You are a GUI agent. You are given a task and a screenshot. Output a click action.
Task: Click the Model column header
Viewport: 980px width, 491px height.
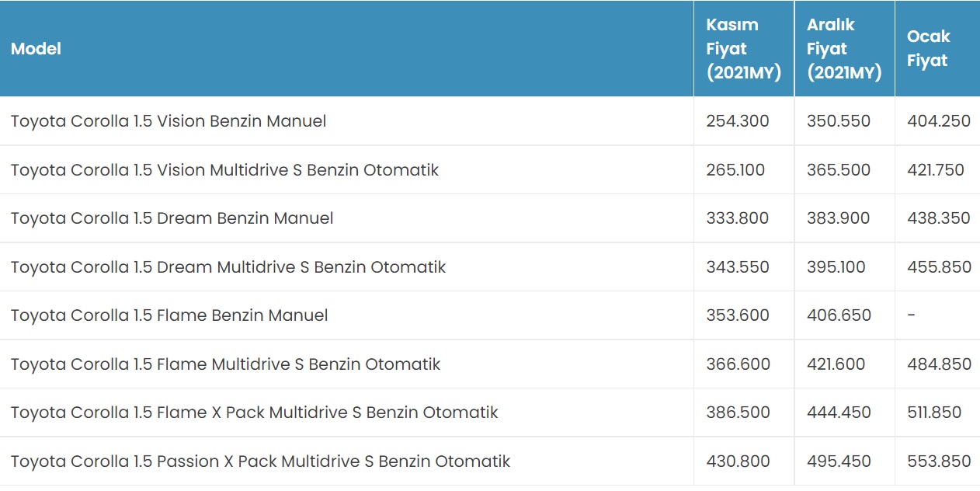[x=36, y=49]
